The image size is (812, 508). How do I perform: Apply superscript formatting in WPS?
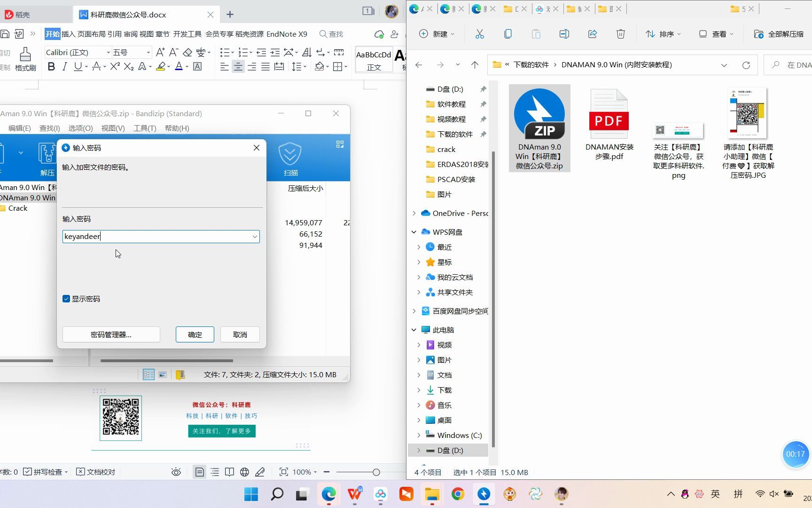pos(115,67)
